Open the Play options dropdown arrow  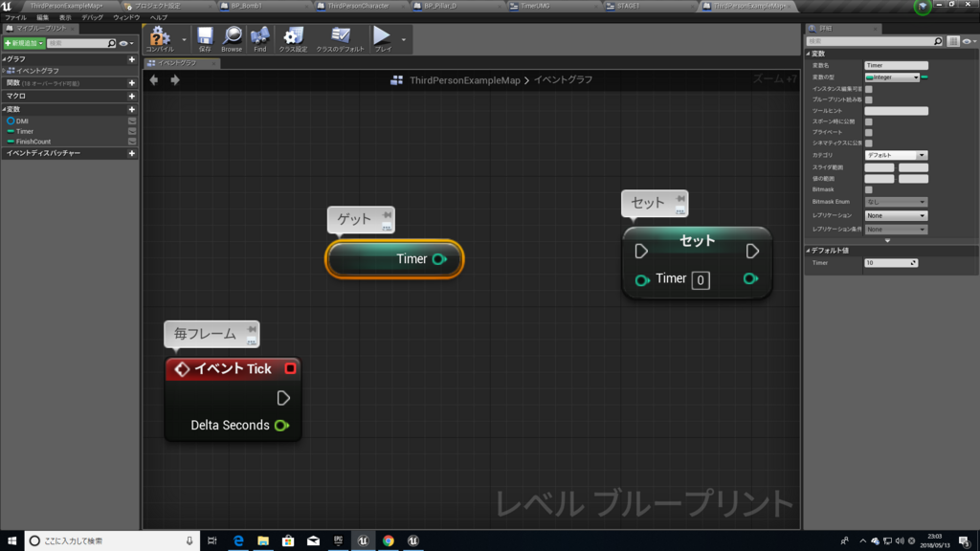coord(404,39)
